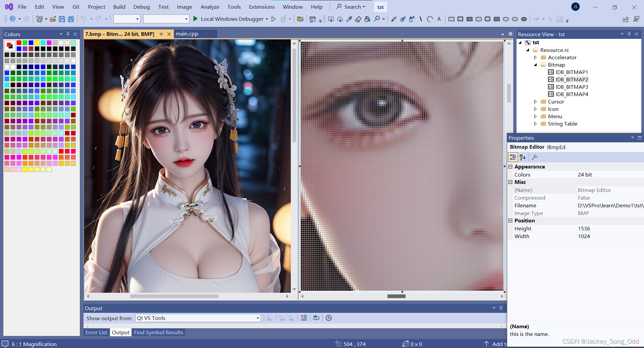Image resolution: width=644 pixels, height=348 pixels.
Task: Switch to Error List tab
Action: (96, 332)
